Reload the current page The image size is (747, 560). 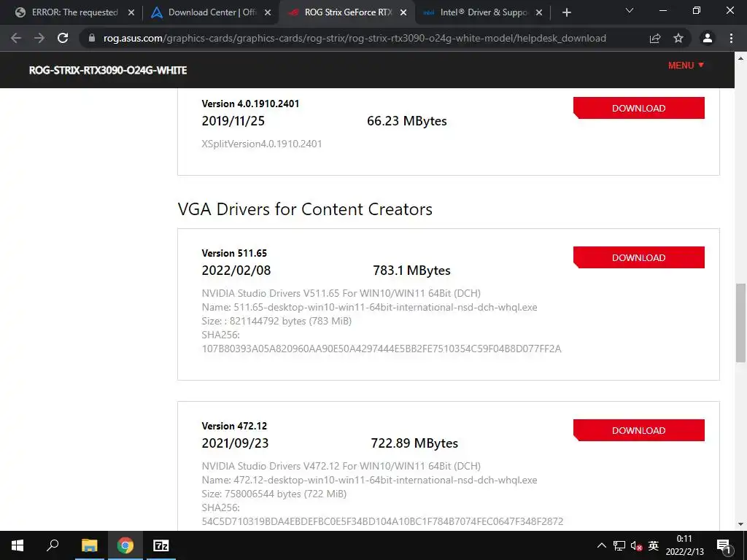pyautogui.click(x=63, y=38)
